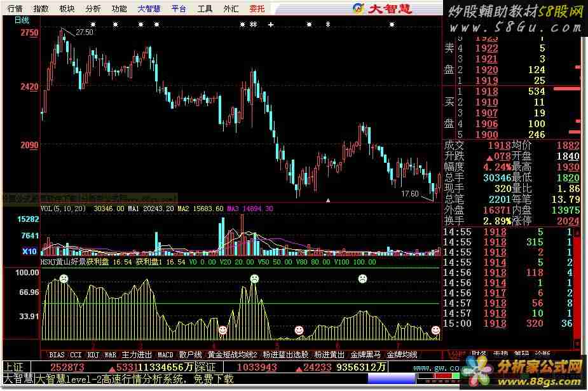Open the 外汇 menu

[231, 9]
